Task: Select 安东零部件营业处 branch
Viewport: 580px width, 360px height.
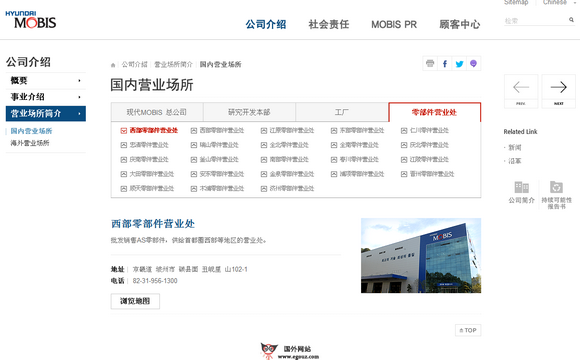Action: [x=222, y=174]
